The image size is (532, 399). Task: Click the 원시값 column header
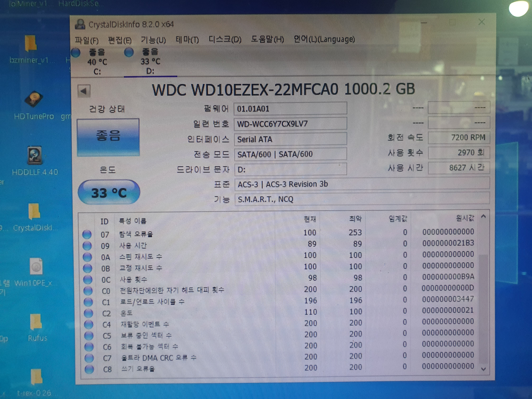click(465, 218)
